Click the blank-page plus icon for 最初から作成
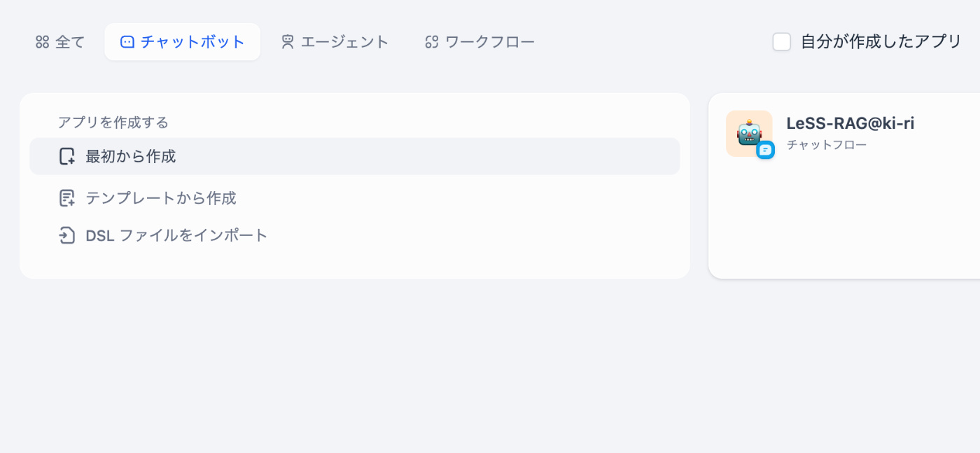980x453 pixels. (66, 156)
